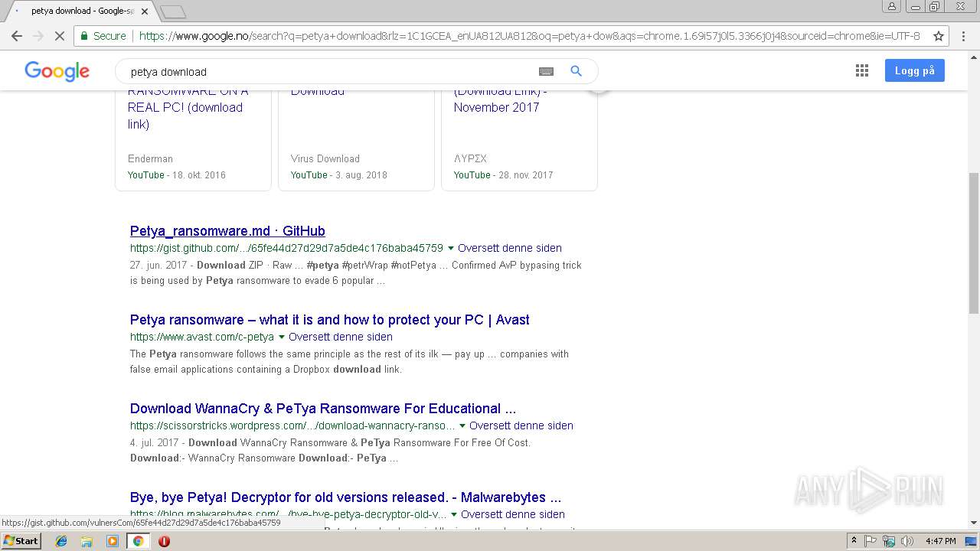Open the Enderman YouTube video card
980x551 pixels.
[x=193, y=140]
